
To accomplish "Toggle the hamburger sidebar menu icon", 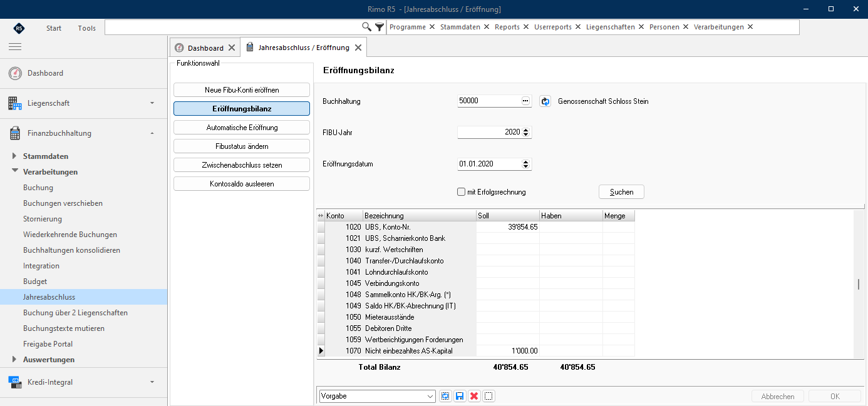I will point(15,47).
